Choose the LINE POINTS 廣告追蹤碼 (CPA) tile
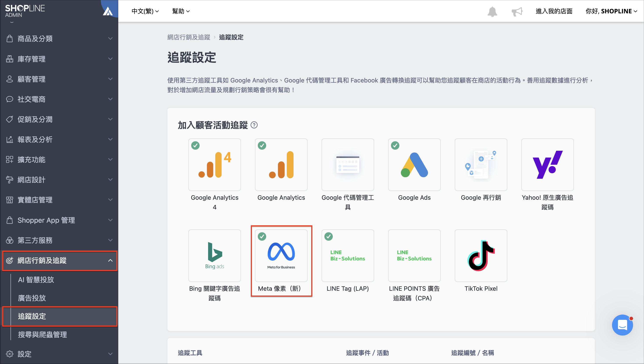The width and height of the screenshot is (644, 364). pyautogui.click(x=414, y=256)
